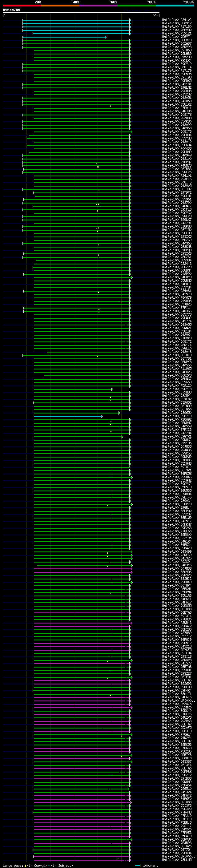Viewport: 197px width, 868px height.
Task: Click label UniRef100_Q0ZA67
Action: click(x=177, y=43)
